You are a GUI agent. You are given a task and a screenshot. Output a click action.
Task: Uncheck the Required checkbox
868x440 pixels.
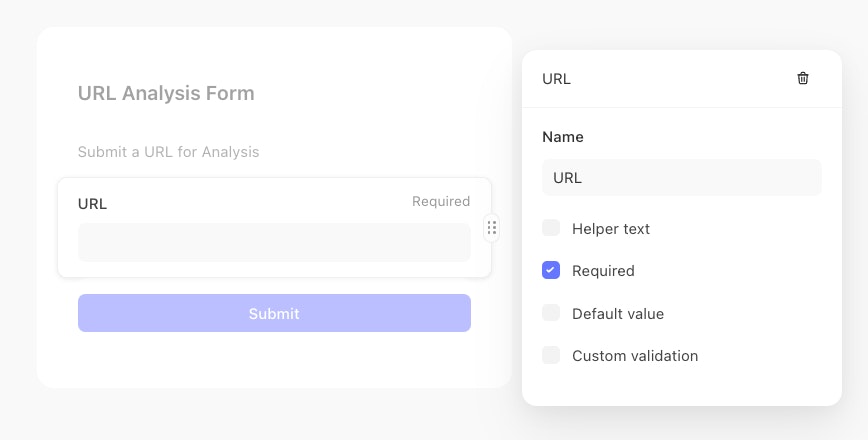point(551,270)
